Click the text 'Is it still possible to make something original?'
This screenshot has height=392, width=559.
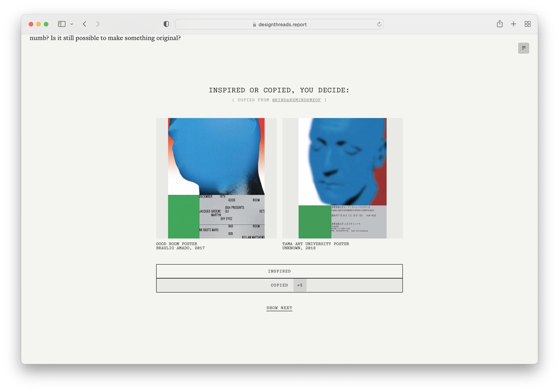point(115,38)
